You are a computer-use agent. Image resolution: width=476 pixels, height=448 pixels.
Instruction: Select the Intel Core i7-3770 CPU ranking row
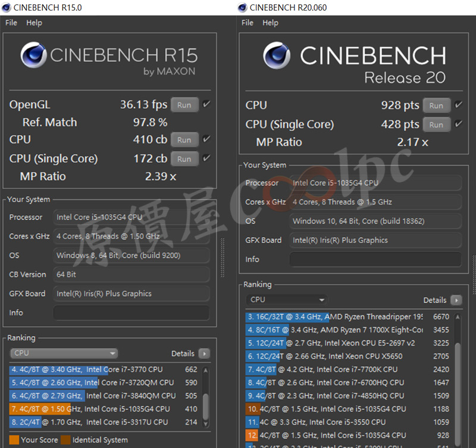click(x=105, y=369)
